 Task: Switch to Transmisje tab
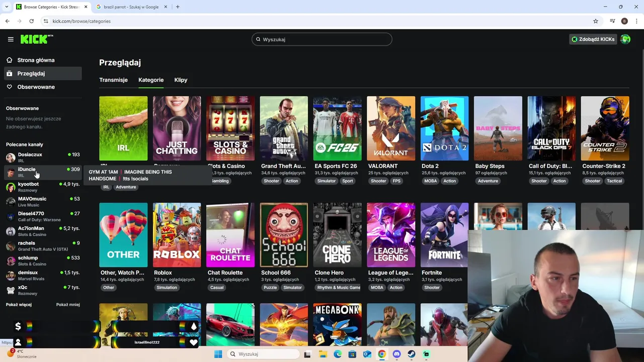[113, 80]
